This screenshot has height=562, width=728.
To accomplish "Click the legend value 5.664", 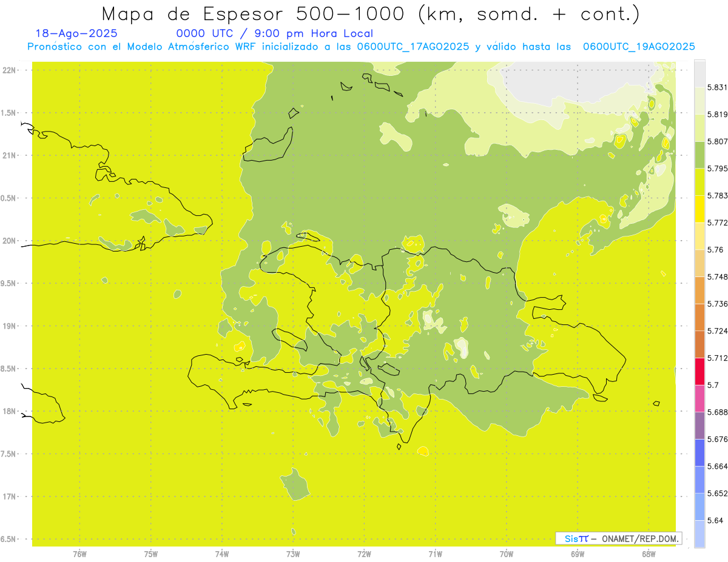I will coord(717,466).
